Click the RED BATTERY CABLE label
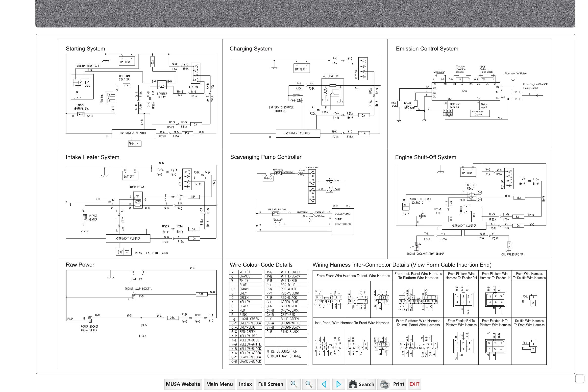The height and width of the screenshot is (392, 588). click(x=89, y=66)
